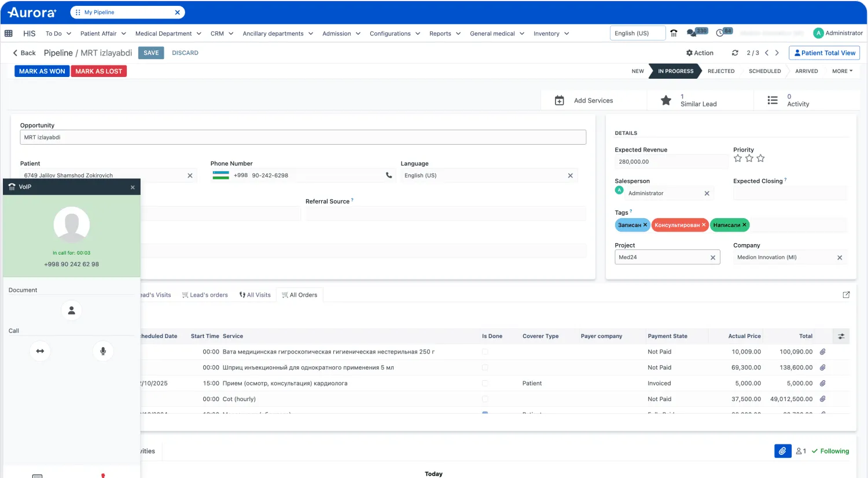Open the VoIP phone icon in the top bar
The height and width of the screenshot is (478, 868).
tap(673, 33)
